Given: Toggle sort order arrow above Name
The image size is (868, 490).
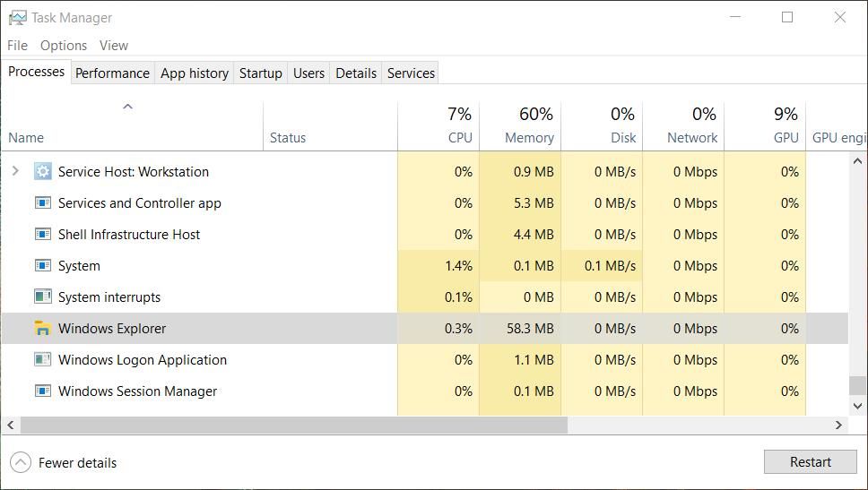Looking at the screenshot, I should tap(127, 107).
